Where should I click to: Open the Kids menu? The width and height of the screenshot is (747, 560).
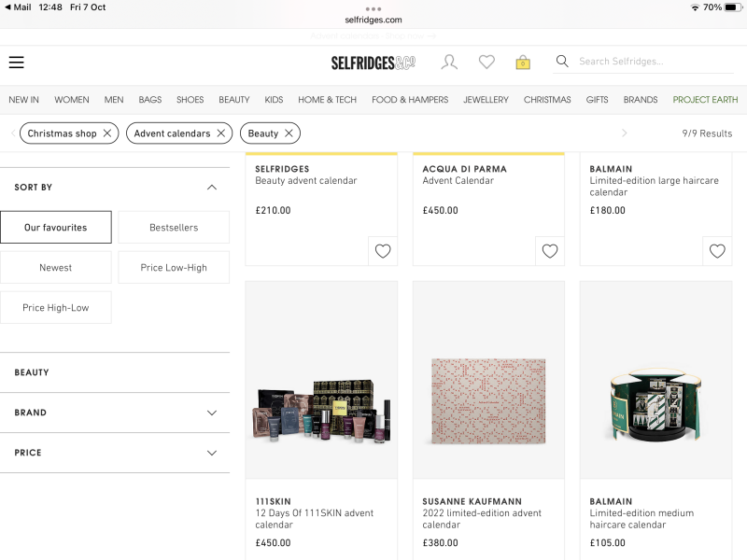pyautogui.click(x=274, y=100)
